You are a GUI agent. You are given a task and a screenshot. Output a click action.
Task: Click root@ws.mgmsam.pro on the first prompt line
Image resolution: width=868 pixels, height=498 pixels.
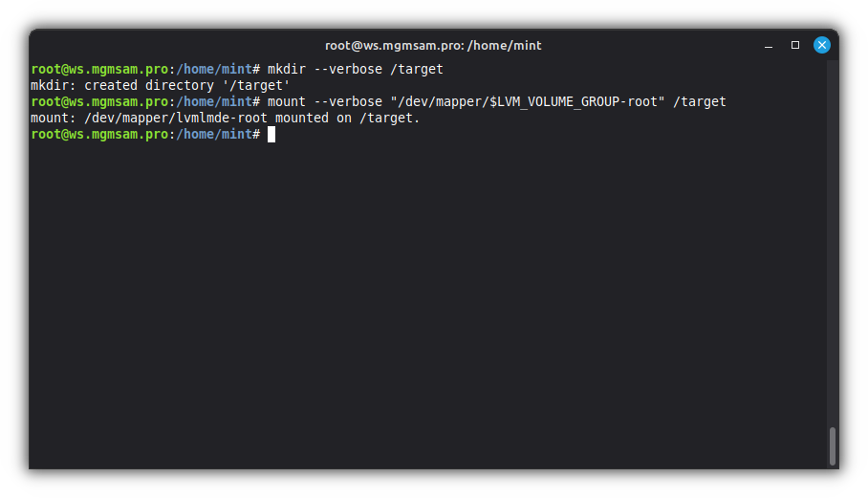pos(99,70)
